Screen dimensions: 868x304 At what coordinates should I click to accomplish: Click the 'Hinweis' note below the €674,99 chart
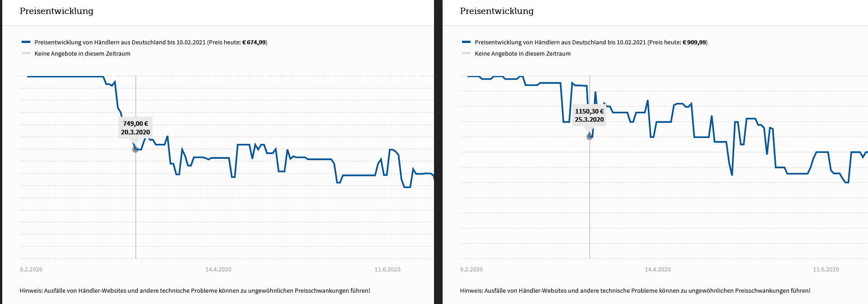click(x=195, y=291)
